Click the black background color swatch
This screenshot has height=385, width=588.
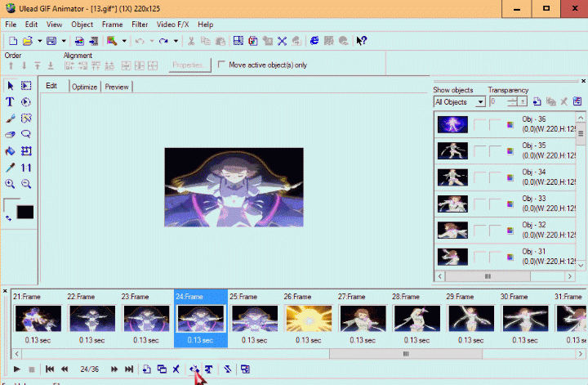[x=25, y=213]
